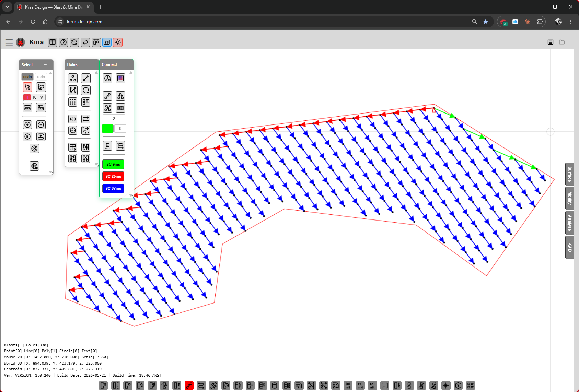Click the list panel icon at top right
The image size is (579, 392).
(551, 42)
